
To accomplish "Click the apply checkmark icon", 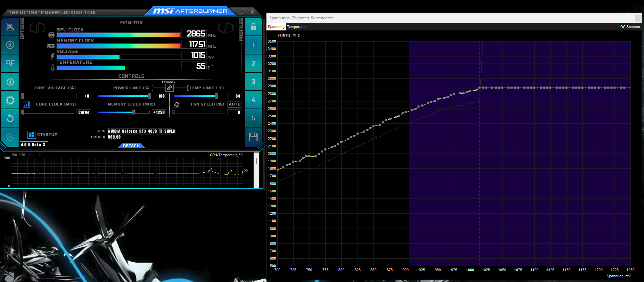I will point(10,137).
